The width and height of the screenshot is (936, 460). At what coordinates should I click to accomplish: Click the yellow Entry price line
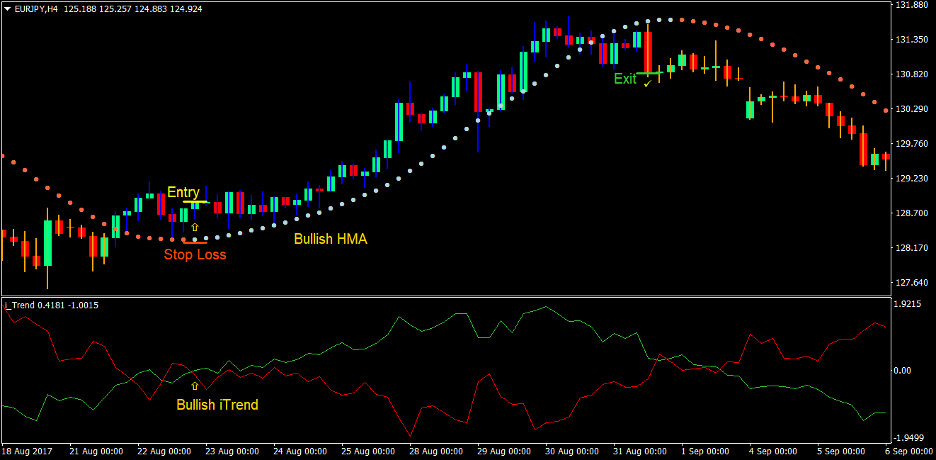(x=195, y=202)
